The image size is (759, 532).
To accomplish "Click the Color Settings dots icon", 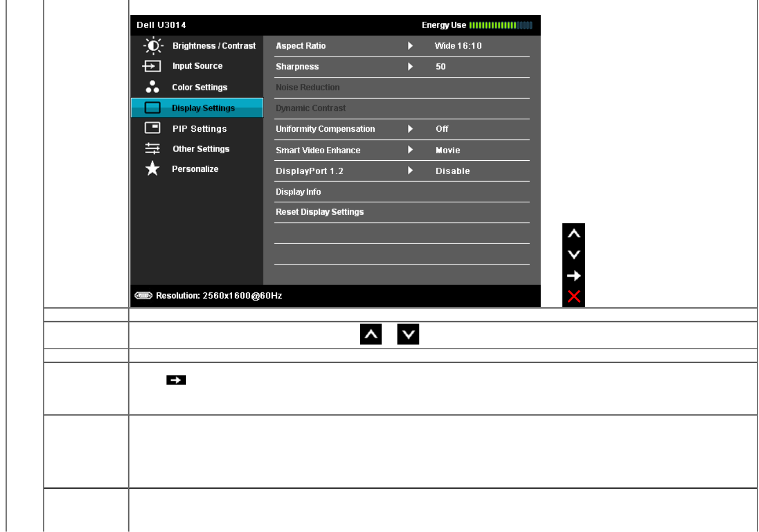I will (x=153, y=87).
